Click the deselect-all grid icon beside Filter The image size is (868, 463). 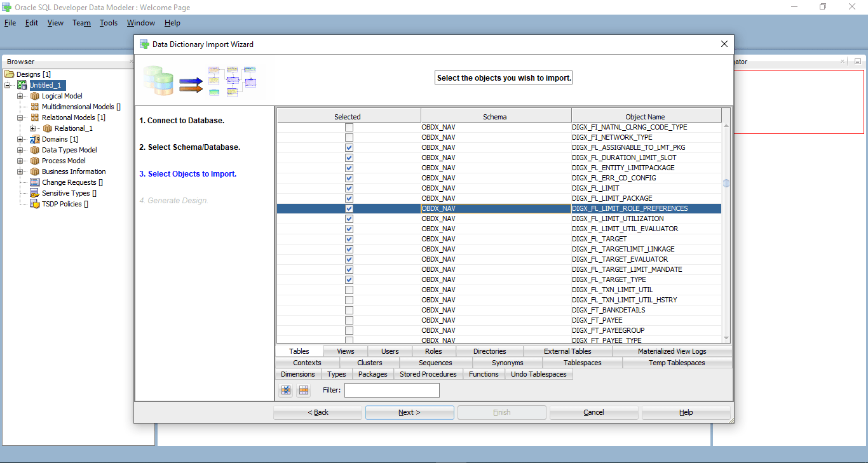304,390
